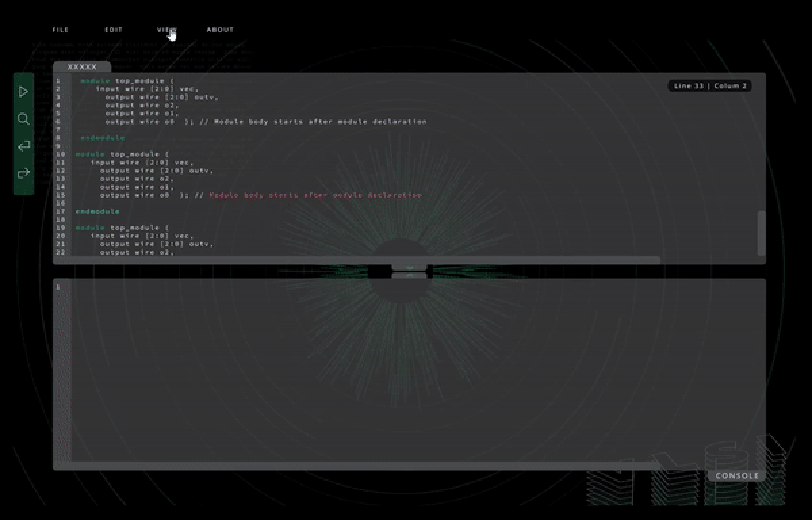Open the EDIT menu
The width and height of the screenshot is (812, 520).
(114, 30)
